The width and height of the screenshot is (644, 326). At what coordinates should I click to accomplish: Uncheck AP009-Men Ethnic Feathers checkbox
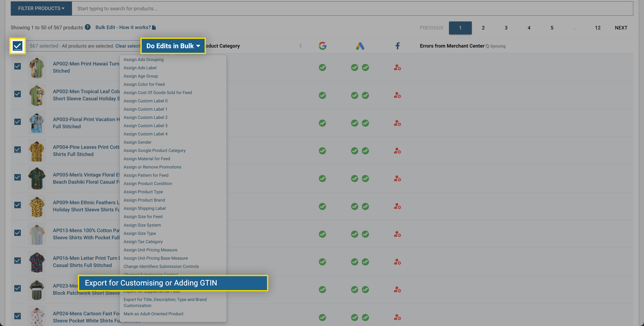17,205
